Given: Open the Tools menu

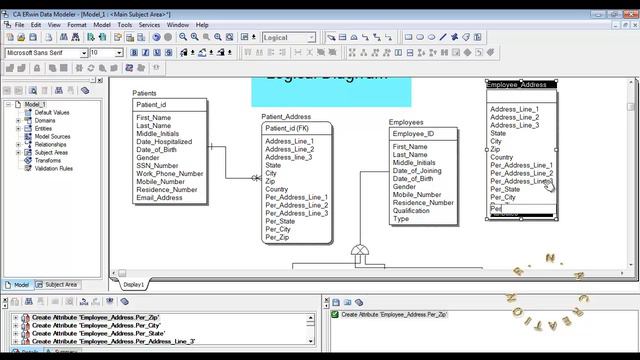Looking at the screenshot, I should tap(124, 25).
